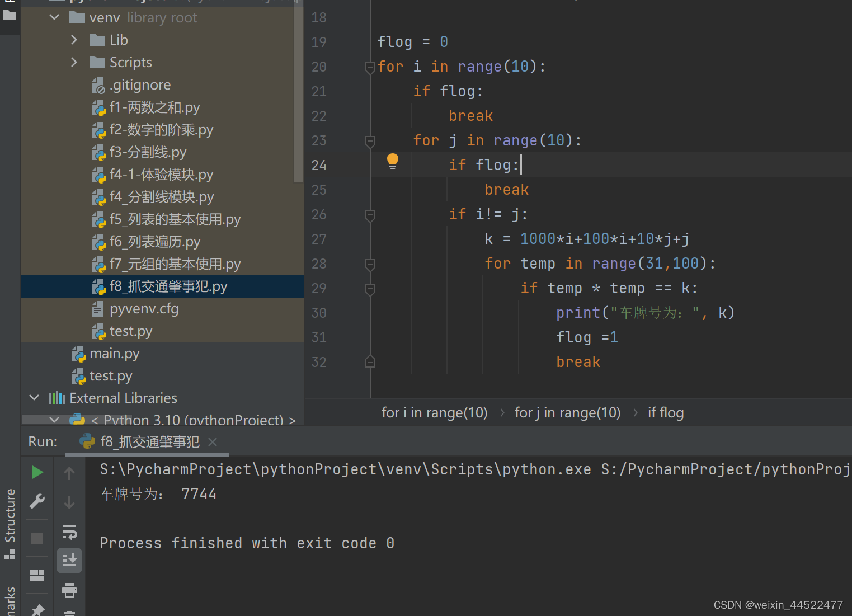This screenshot has width=852, height=616.
Task: Fold the for j loop at line 23
Action: pos(370,142)
